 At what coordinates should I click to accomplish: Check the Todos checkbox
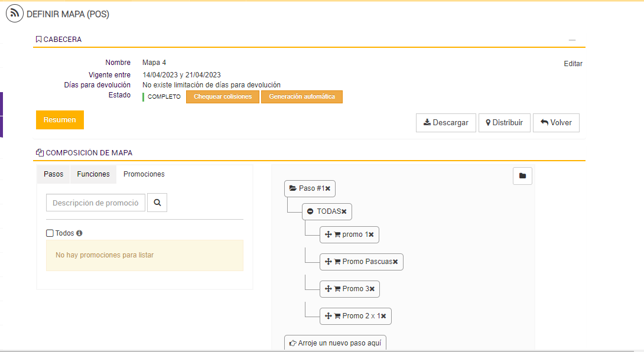50,233
